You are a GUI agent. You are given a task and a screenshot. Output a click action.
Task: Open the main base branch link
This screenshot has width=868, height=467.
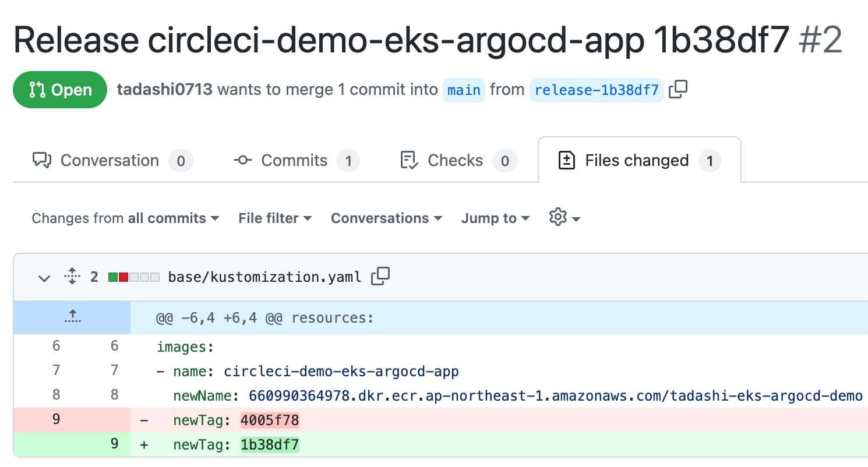(x=464, y=90)
